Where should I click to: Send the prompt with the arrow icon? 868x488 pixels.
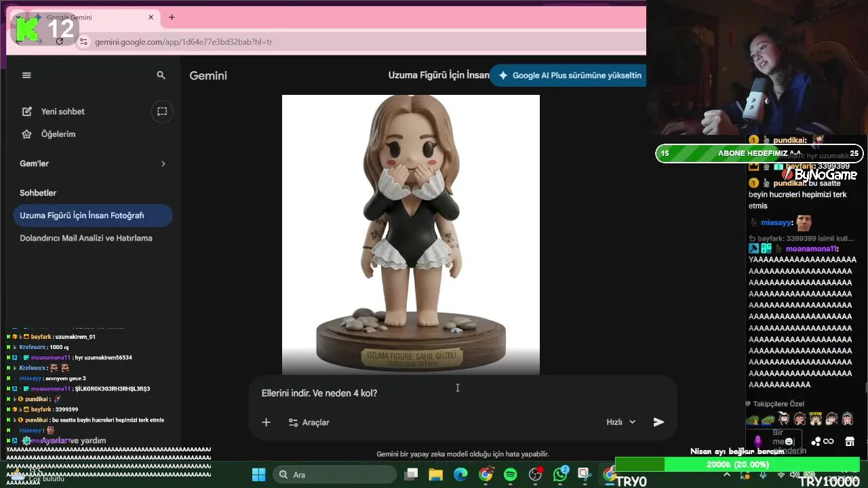658,422
